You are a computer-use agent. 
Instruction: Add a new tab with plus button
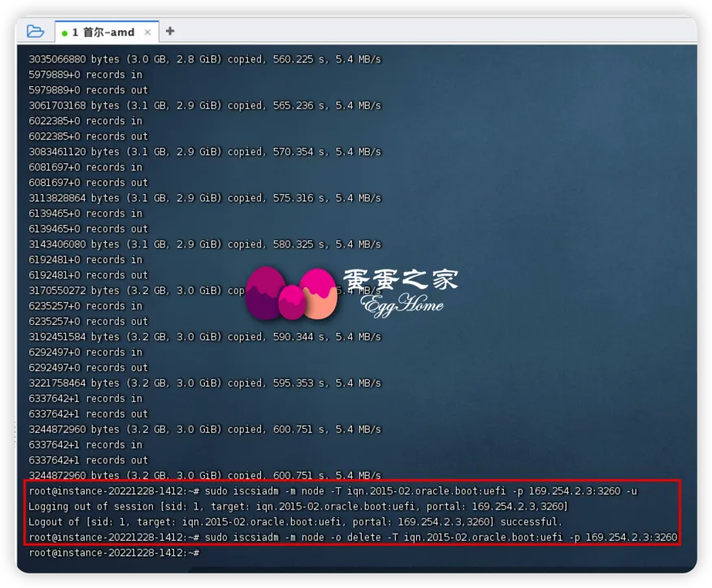(x=170, y=32)
